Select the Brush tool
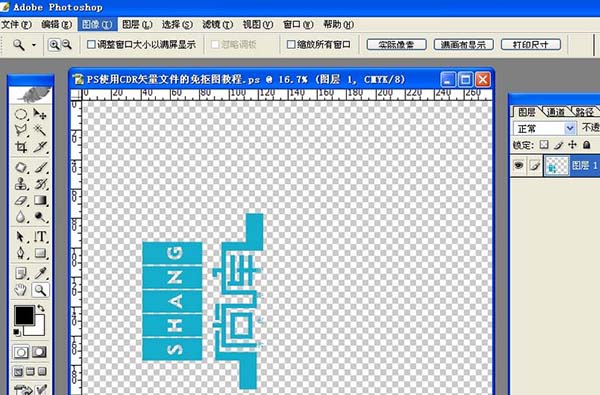600x395 pixels. [x=40, y=167]
